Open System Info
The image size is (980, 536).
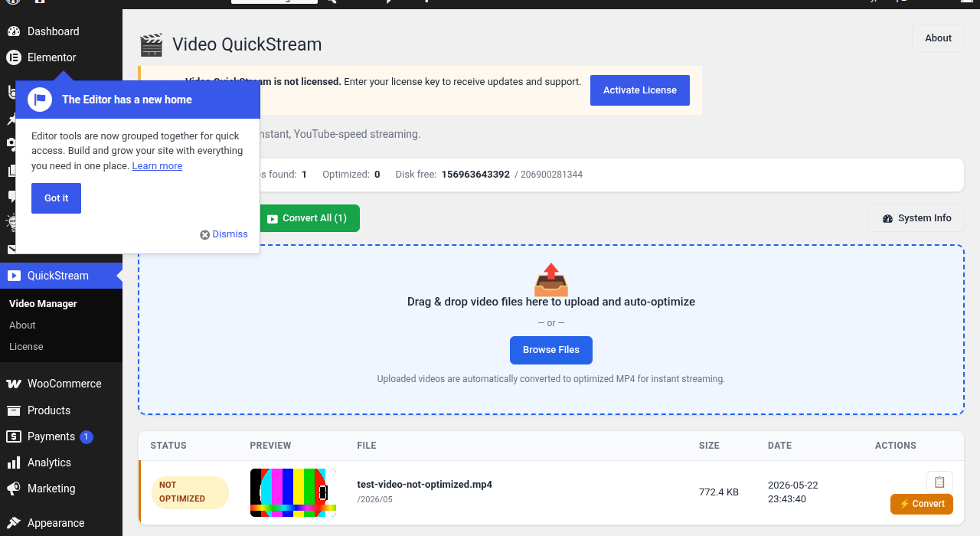(x=916, y=218)
